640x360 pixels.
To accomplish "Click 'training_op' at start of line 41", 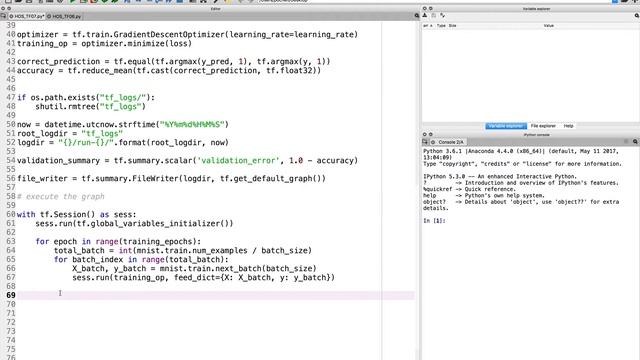I will (x=42, y=44).
